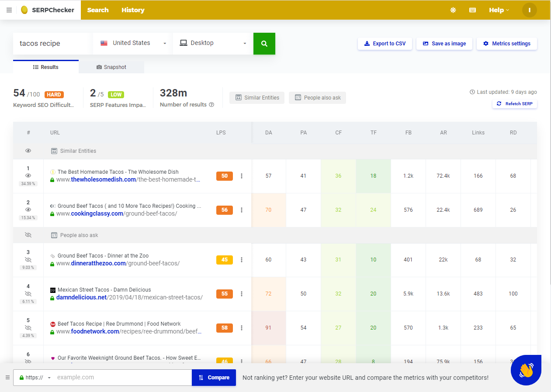The height and width of the screenshot is (392, 551).
Task: Click the 5.9k FB value
Action: (x=408, y=294)
